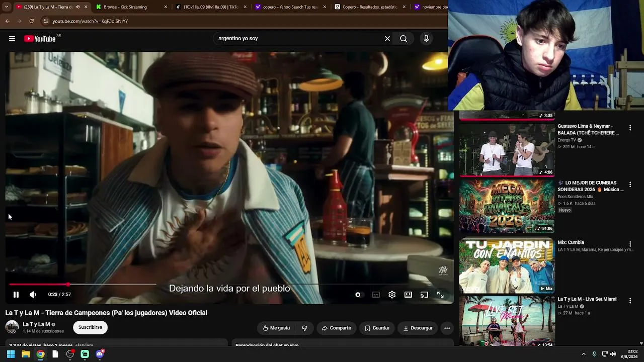Screen dimensions: 644x362
Task: View site information in the address bar
Action: tap(46, 21)
